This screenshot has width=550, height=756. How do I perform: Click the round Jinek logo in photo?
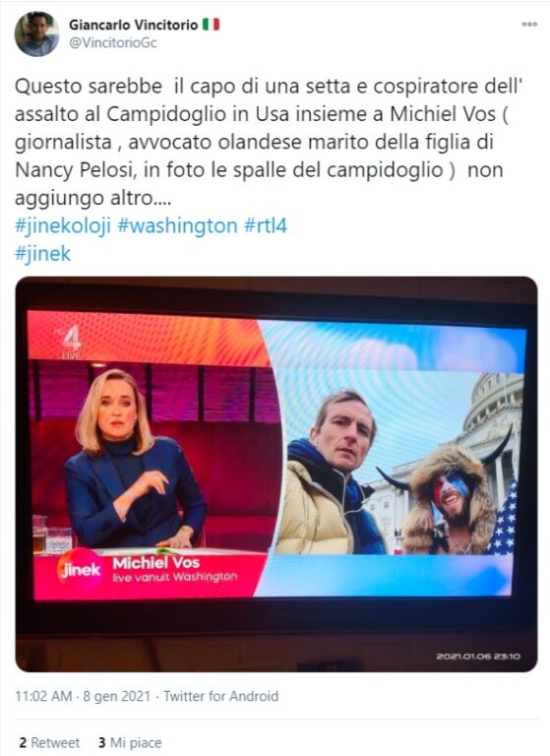80,570
